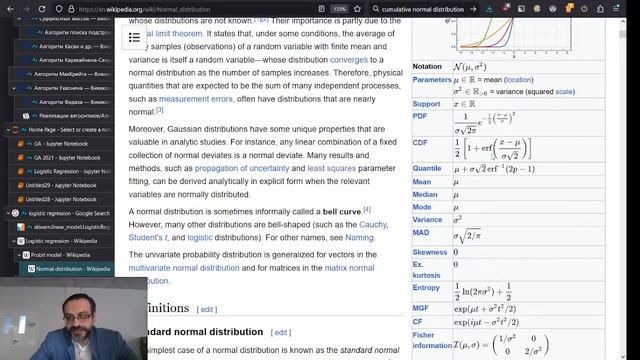Open the Wikipedia extension icon in toolbar
Image resolution: width=640 pixels, height=360 pixels.
pos(552,9)
